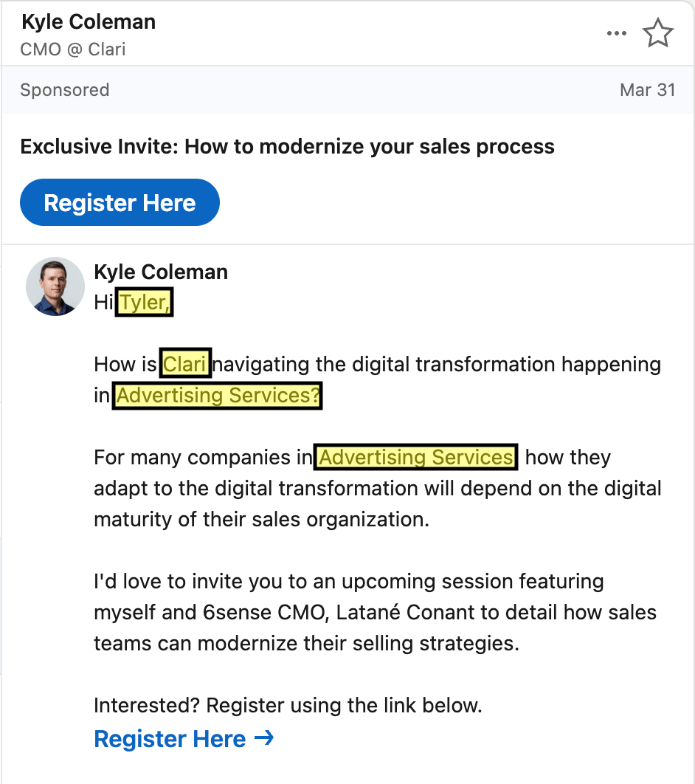
Task: Click highlighted "Advertising Services?" ending the question
Action: 218,396
